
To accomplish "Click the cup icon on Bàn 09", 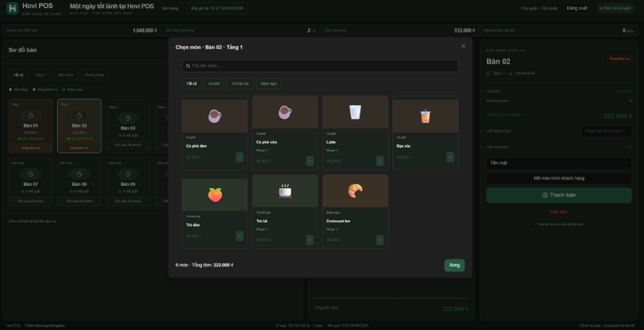I will point(128,174).
